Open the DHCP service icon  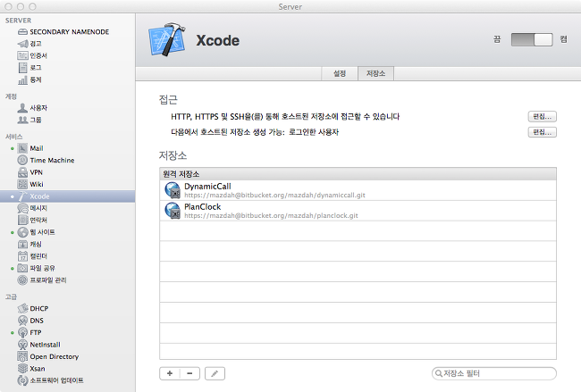tap(22, 308)
